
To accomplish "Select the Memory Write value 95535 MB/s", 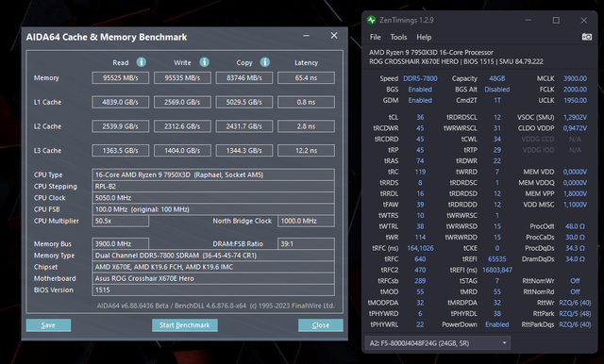I will click(182, 77).
